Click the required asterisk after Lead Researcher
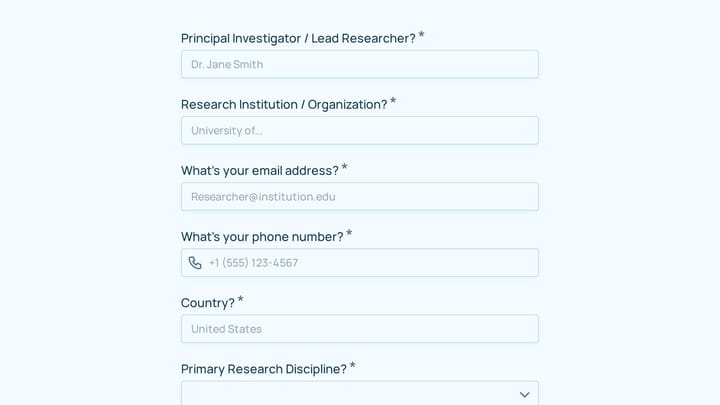Screen dimensions: 720x405 (422, 35)
